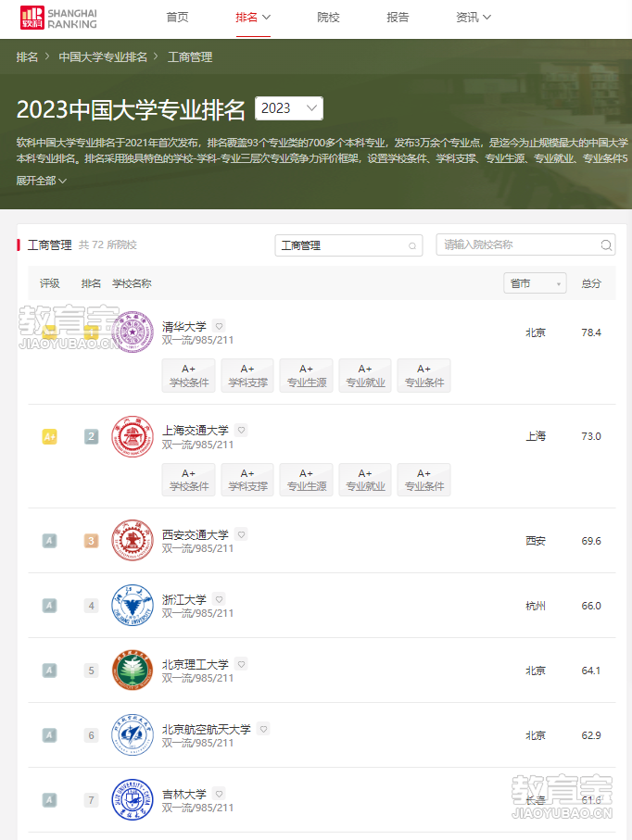Open 中国大学专业排名 breadcrumb link

pyautogui.click(x=102, y=56)
